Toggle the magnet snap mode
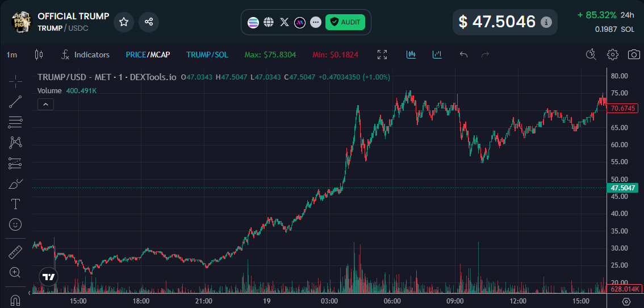Viewport: 644px width, 308px height. pyautogui.click(x=15, y=299)
